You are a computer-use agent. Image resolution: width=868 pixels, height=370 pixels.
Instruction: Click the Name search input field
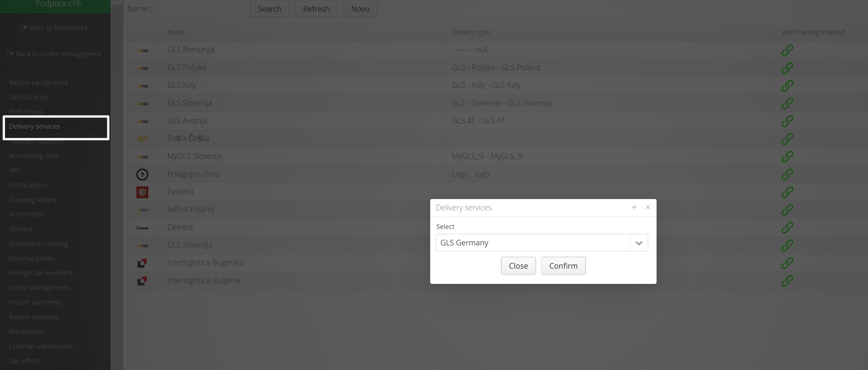point(200,9)
